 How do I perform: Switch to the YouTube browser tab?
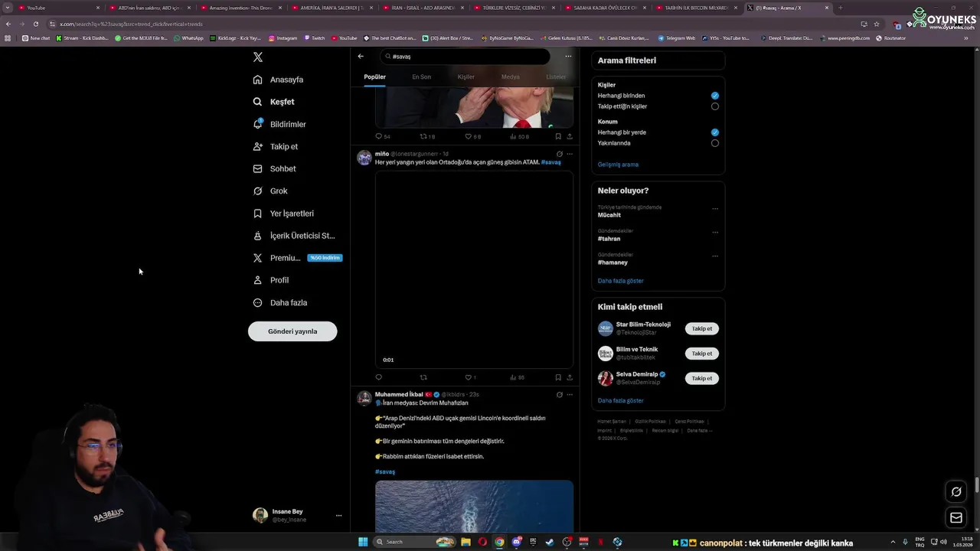click(57, 8)
